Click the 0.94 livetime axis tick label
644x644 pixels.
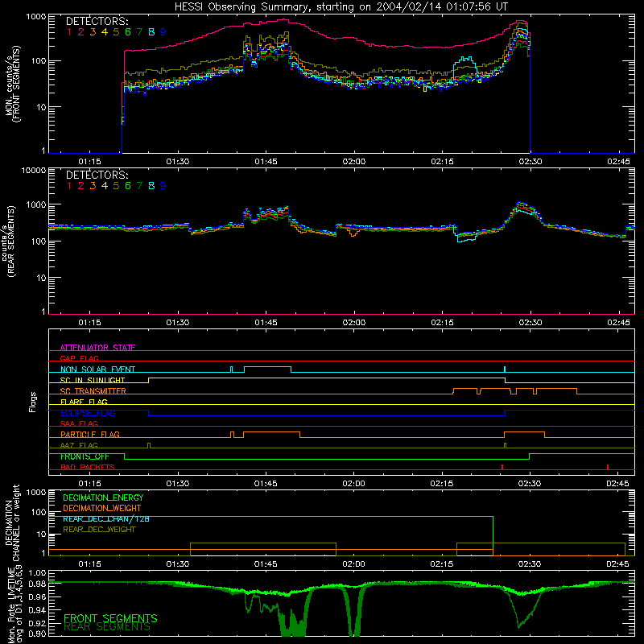[38, 610]
